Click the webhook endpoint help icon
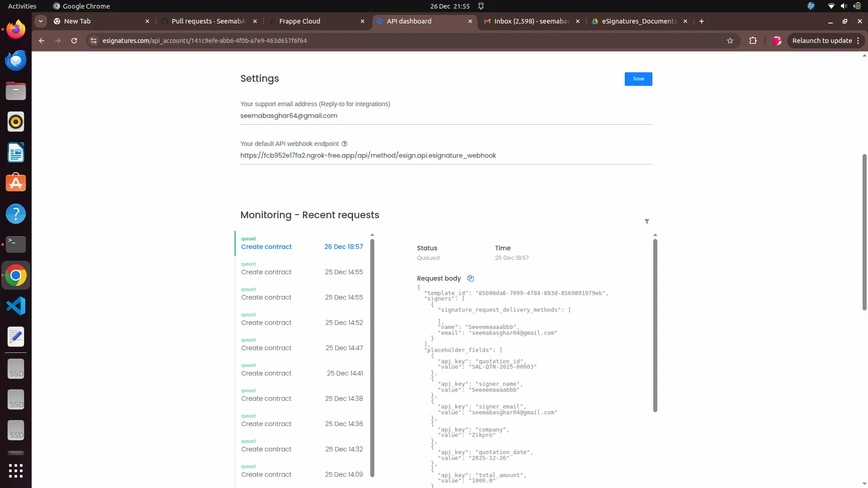This screenshot has width=868, height=488. [344, 144]
